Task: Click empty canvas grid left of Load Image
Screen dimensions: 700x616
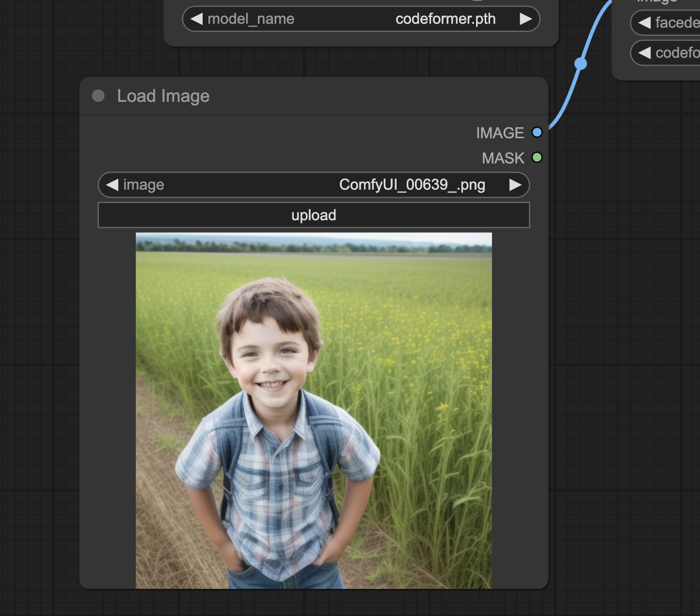Action: [39, 340]
